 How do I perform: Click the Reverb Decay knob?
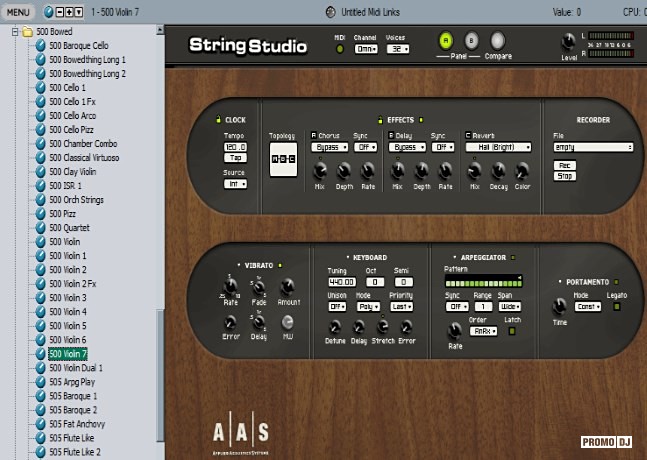498,170
